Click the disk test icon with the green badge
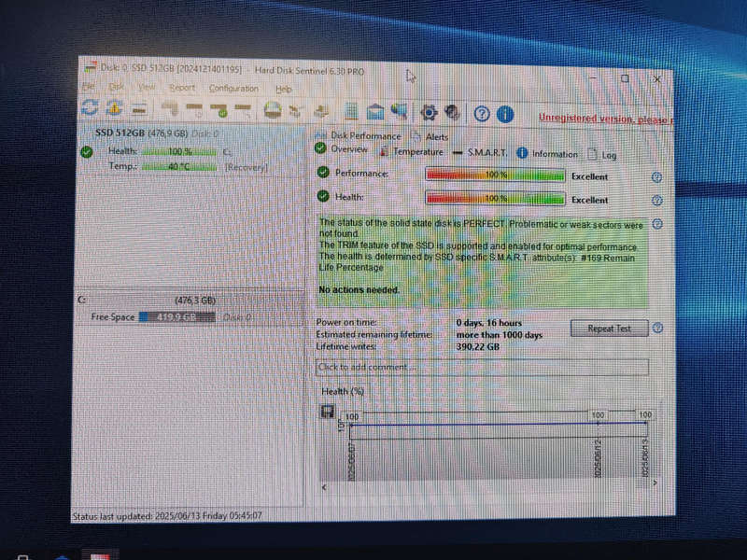Image resolution: width=747 pixels, height=560 pixels. (218, 110)
